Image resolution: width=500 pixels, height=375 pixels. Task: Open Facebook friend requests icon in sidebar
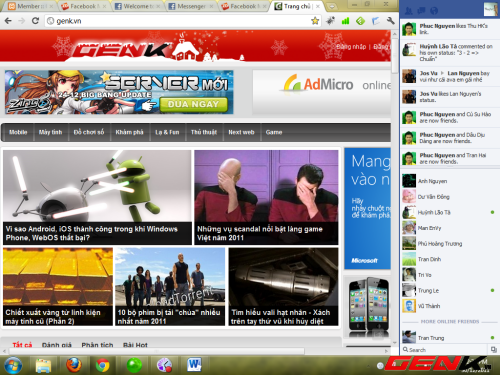(x=408, y=11)
